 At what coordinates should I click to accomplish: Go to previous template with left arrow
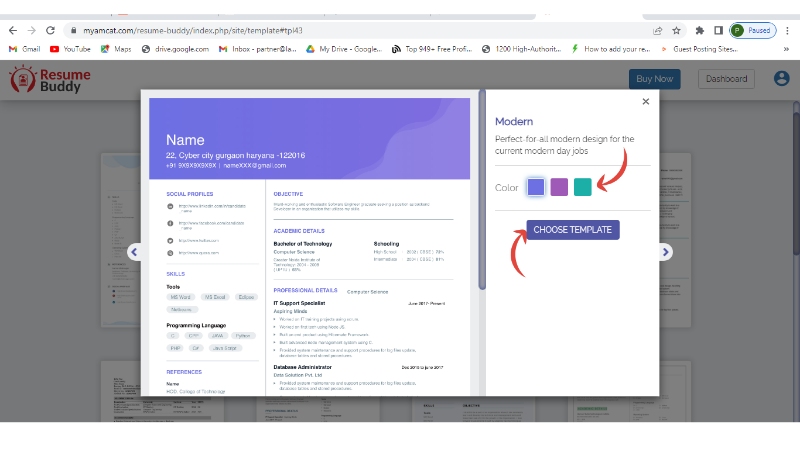(x=133, y=252)
